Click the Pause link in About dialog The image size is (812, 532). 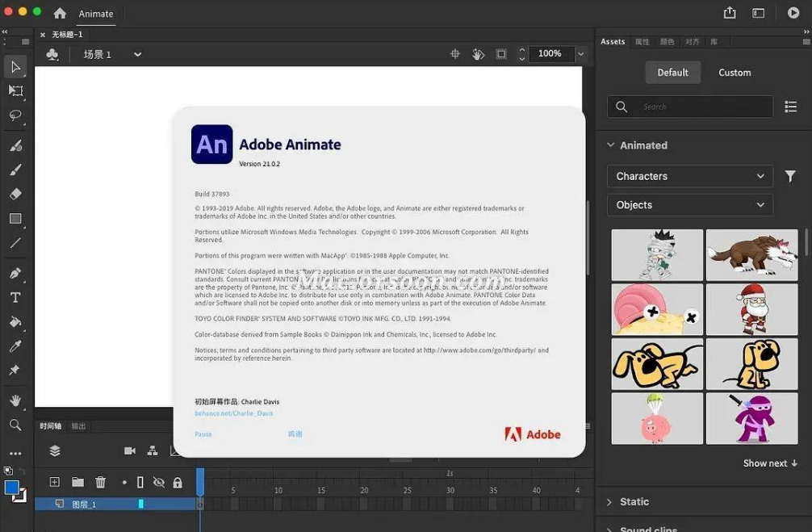pos(203,434)
